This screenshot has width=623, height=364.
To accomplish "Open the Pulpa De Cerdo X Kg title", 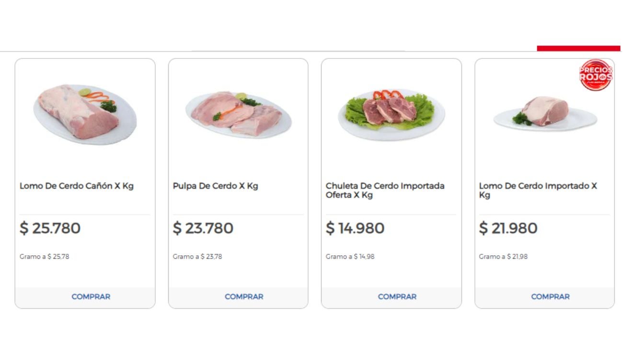I will pyautogui.click(x=215, y=186).
